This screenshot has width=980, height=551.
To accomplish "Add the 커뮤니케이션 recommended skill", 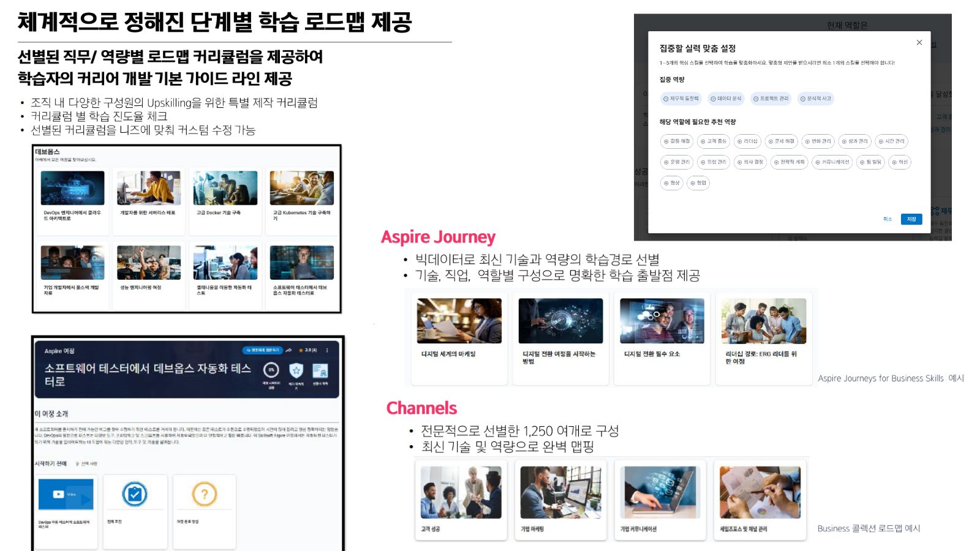I will tap(832, 162).
